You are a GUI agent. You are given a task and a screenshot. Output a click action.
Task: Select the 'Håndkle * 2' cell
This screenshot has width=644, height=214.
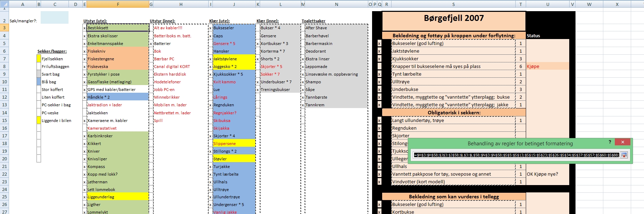click(118, 97)
